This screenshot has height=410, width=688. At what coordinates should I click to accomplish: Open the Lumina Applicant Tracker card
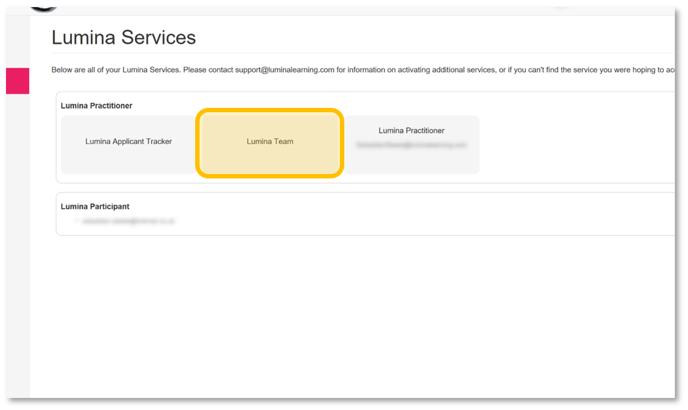[x=128, y=144]
